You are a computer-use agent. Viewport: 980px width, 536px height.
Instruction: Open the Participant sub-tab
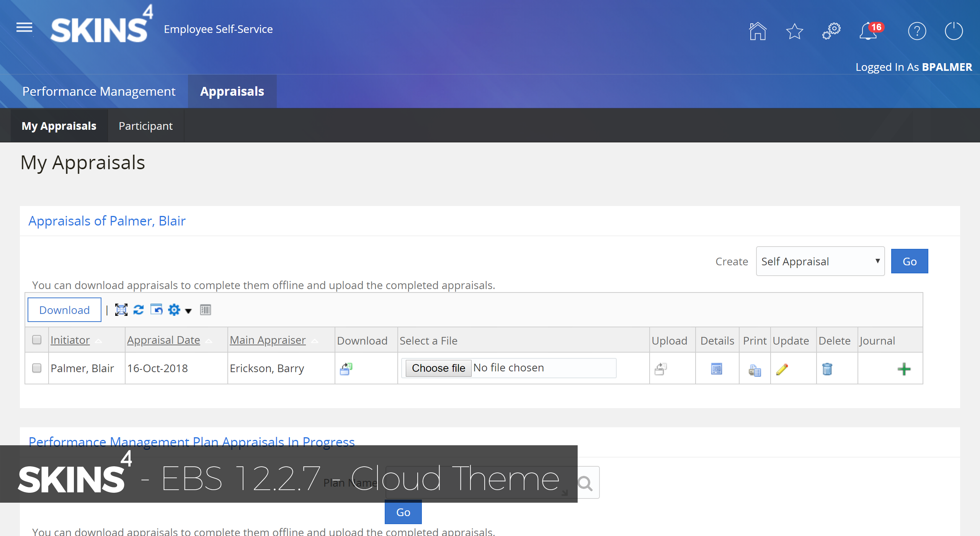tap(145, 126)
